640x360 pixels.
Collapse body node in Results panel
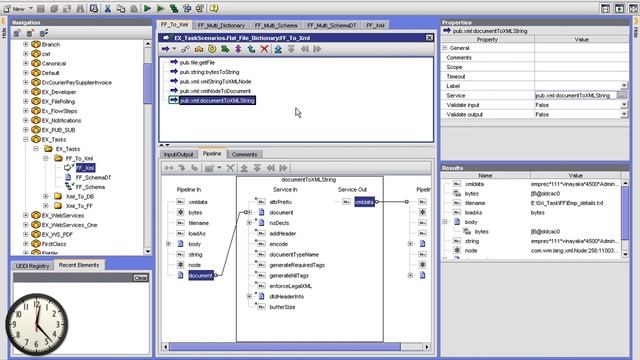(445, 222)
